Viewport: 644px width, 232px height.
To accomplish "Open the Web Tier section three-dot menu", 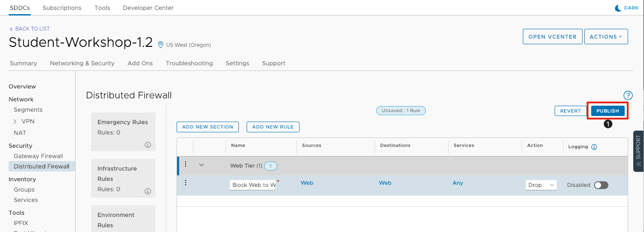I will pyautogui.click(x=186, y=164).
